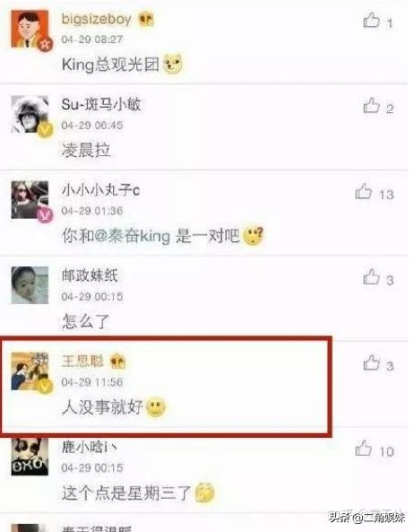Open Su-斑马小敏's avatar picture

30,115
